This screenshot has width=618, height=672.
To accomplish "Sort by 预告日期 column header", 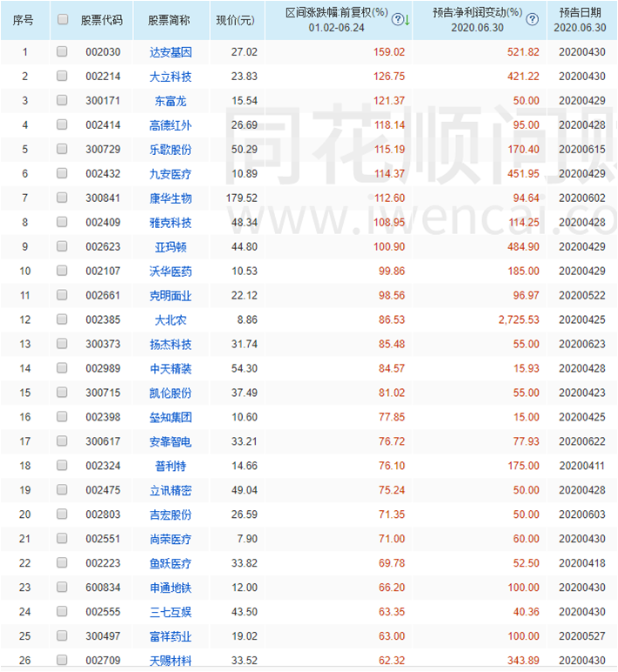I will pyautogui.click(x=580, y=20).
